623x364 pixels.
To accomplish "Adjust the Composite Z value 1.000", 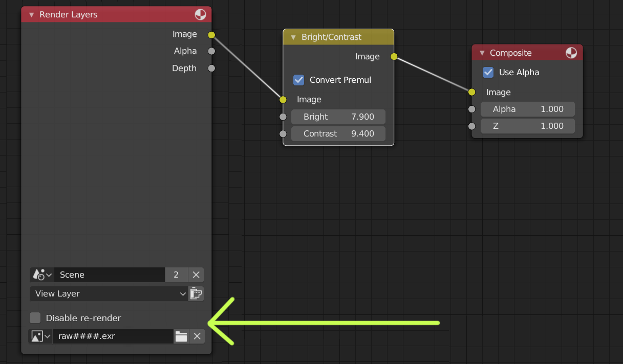I will point(528,126).
